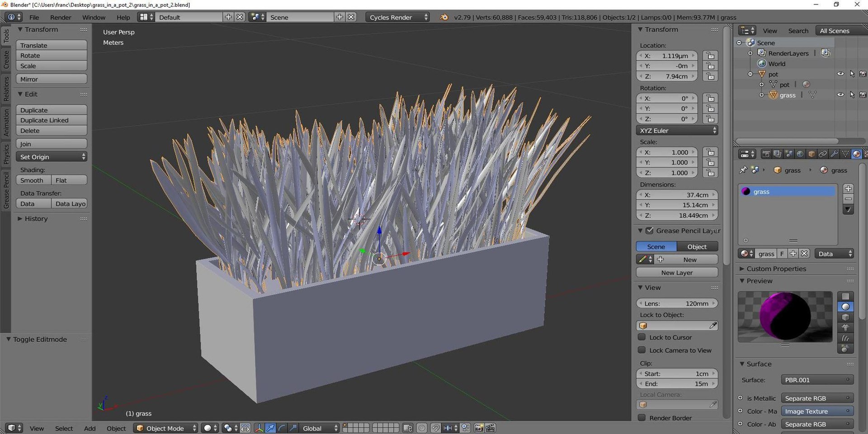Toggle lock for Location X
The height and width of the screenshot is (434, 868).
coord(710,56)
